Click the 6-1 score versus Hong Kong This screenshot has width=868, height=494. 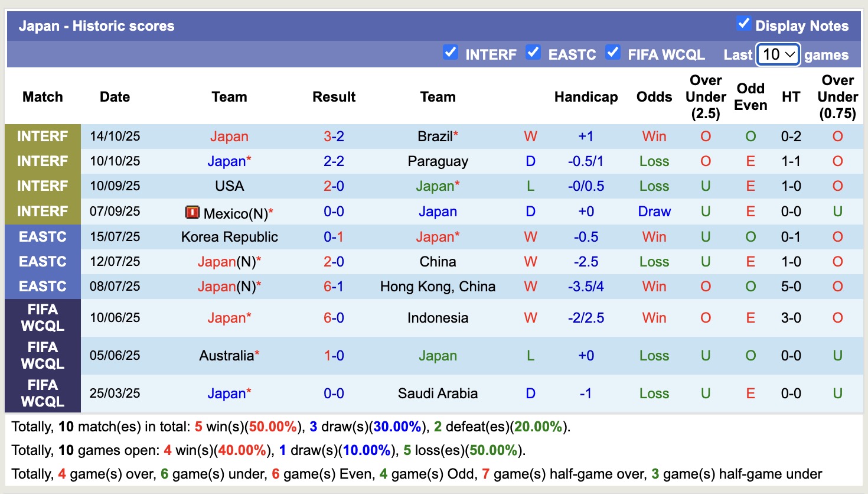[x=334, y=287]
